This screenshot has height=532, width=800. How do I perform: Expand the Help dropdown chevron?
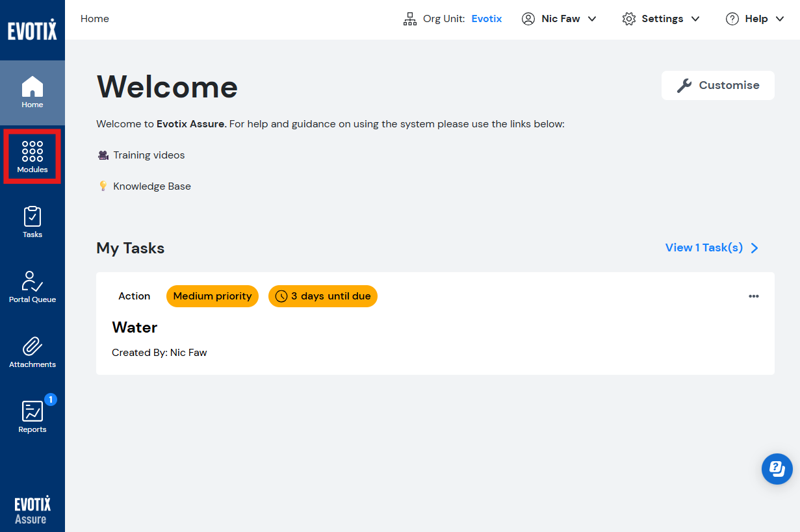tap(780, 19)
